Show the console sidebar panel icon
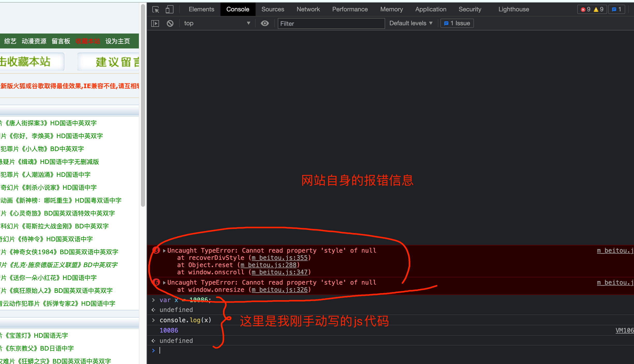This screenshot has width=634, height=364. 155,23
